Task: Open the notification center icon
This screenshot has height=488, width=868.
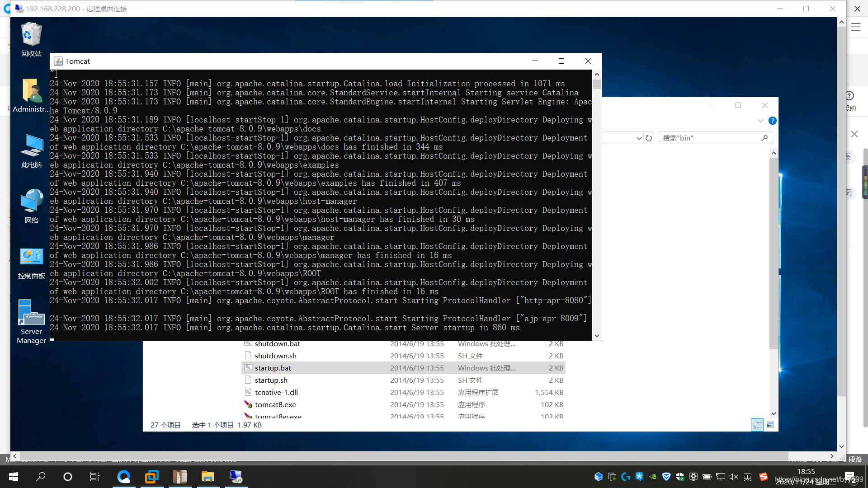Action: [x=850, y=476]
